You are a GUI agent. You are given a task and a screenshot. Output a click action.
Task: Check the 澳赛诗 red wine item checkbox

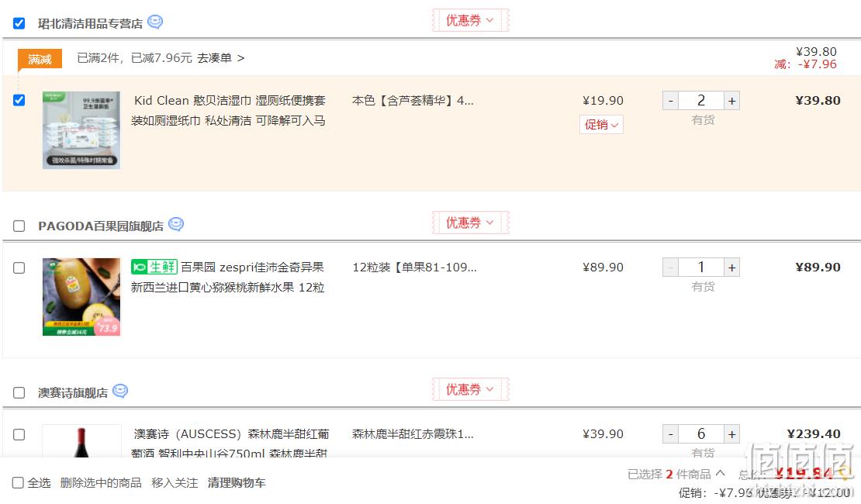click(19, 435)
